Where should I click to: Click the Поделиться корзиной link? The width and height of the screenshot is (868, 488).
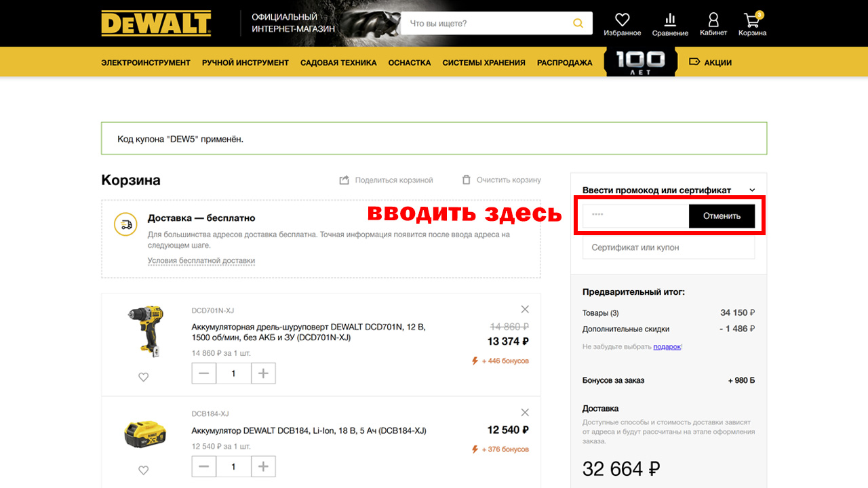point(393,180)
